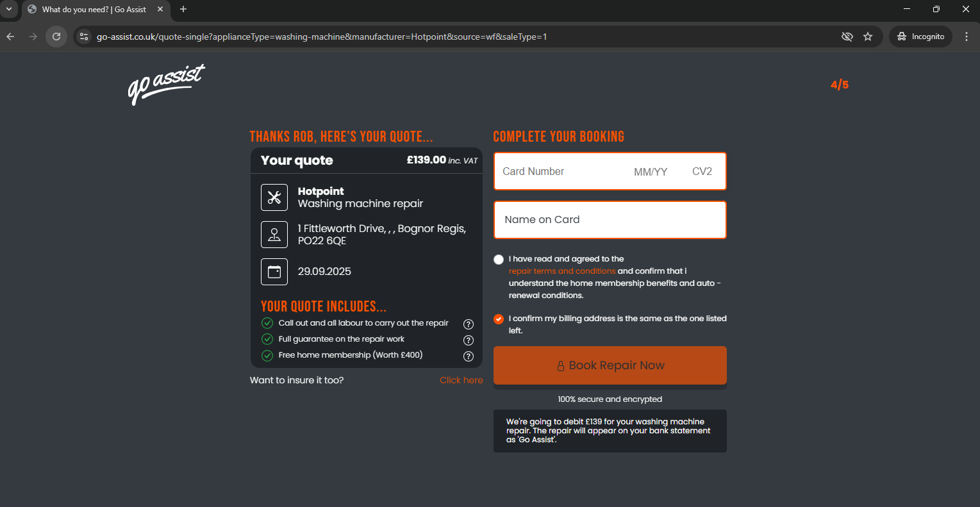980x507 pixels.
Task: Agree to repair terms and conditions
Action: tap(499, 260)
